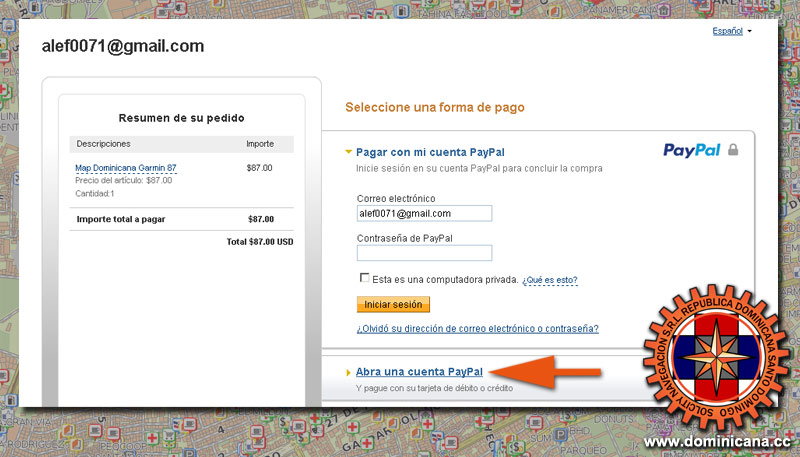Focus the Contraseña de PayPal field
The height and width of the screenshot is (457, 800).
tap(424, 253)
